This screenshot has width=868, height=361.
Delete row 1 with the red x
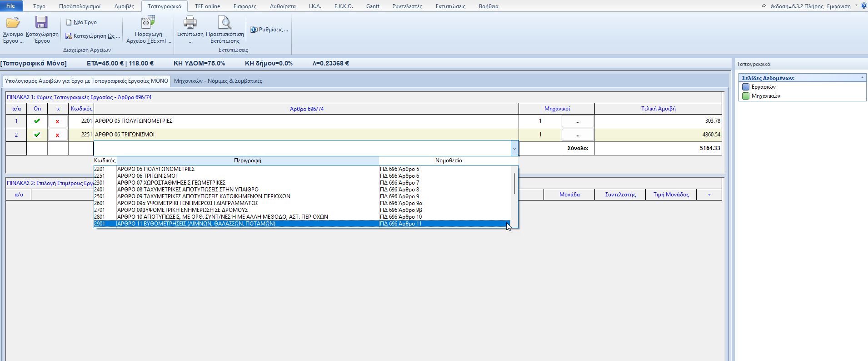(57, 121)
